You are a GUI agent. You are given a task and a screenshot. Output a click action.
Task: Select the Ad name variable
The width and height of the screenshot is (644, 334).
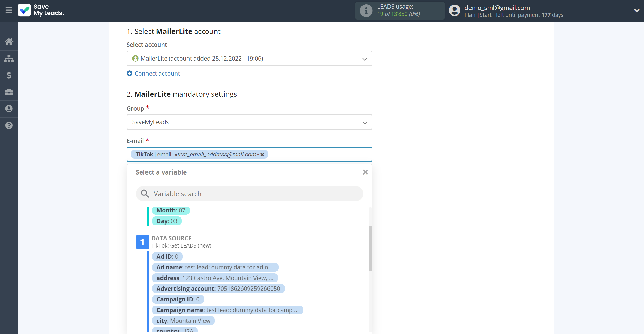click(215, 267)
